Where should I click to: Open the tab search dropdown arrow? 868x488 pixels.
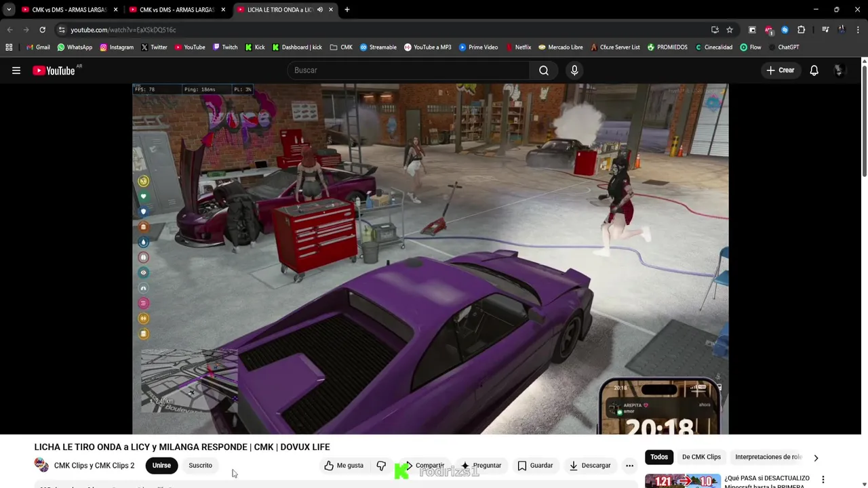pos(8,9)
